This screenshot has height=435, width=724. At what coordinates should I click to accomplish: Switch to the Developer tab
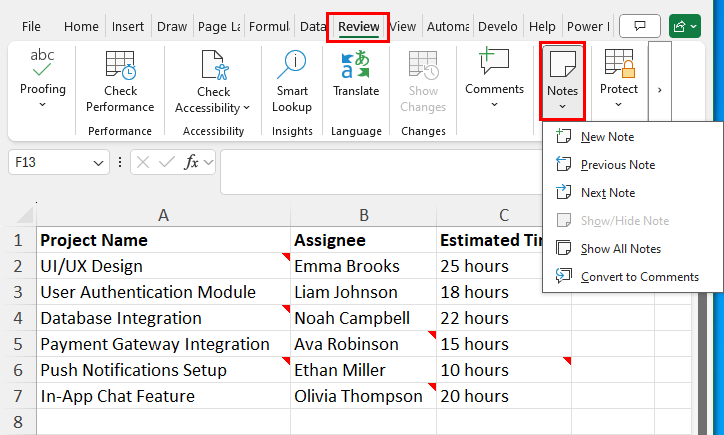click(497, 27)
